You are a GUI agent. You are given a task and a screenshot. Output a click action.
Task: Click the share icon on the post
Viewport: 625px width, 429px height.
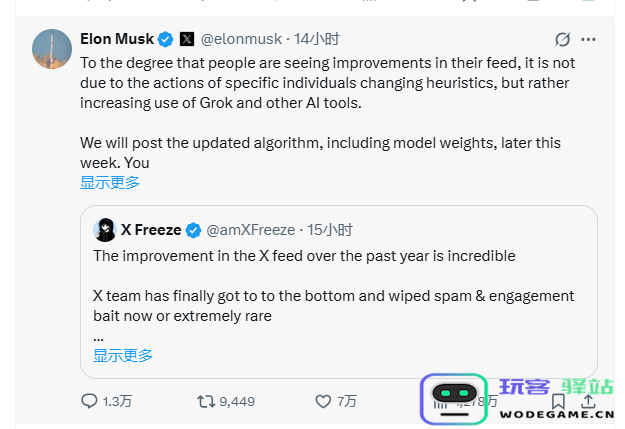coord(590,401)
